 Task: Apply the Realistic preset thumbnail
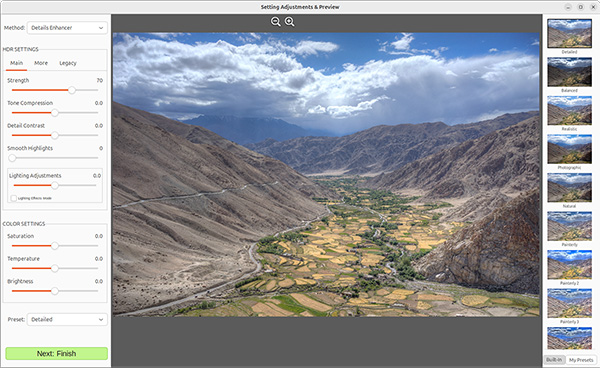[569, 111]
